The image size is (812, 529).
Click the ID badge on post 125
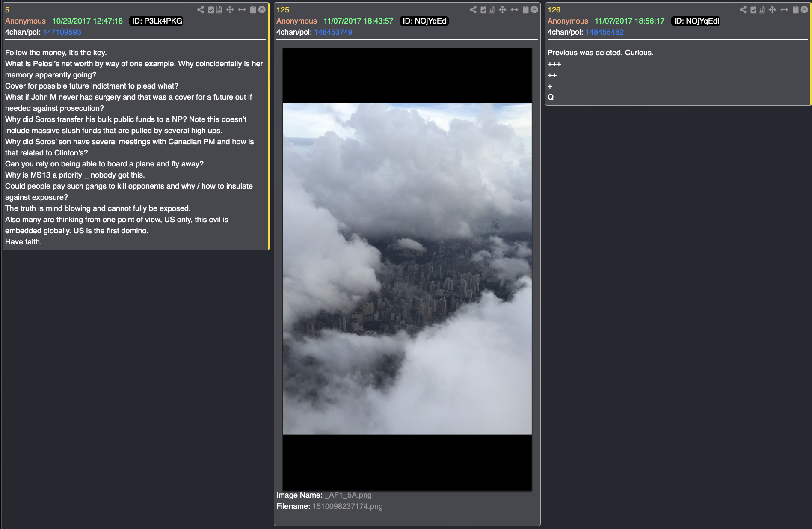(x=425, y=21)
